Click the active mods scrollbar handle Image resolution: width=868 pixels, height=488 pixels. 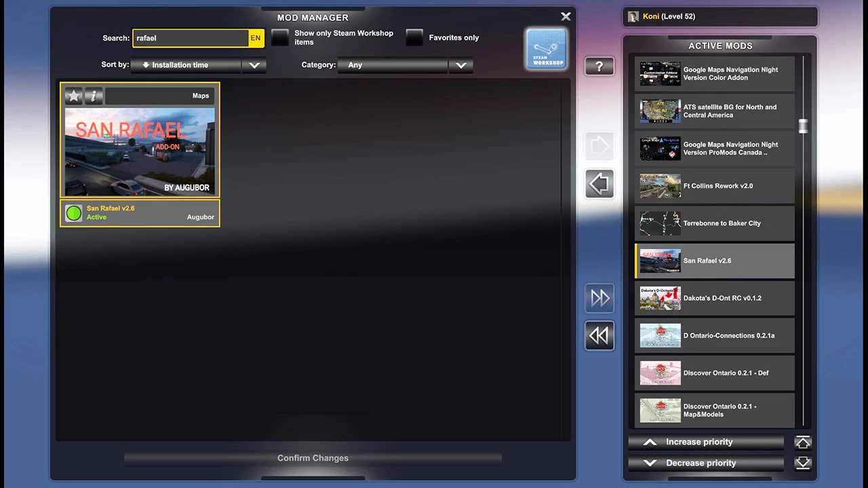click(804, 126)
